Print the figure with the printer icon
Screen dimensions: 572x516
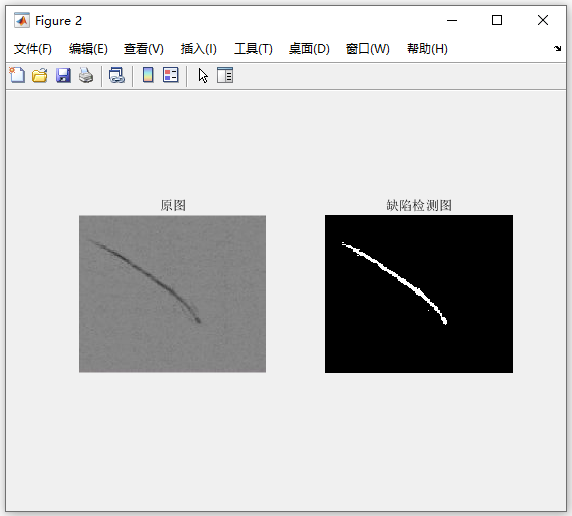pos(86,76)
